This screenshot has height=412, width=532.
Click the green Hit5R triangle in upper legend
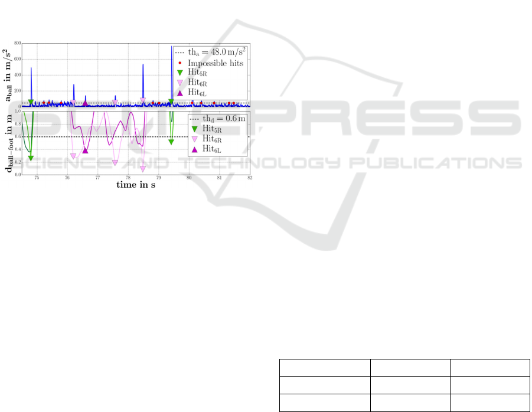tap(180, 72)
